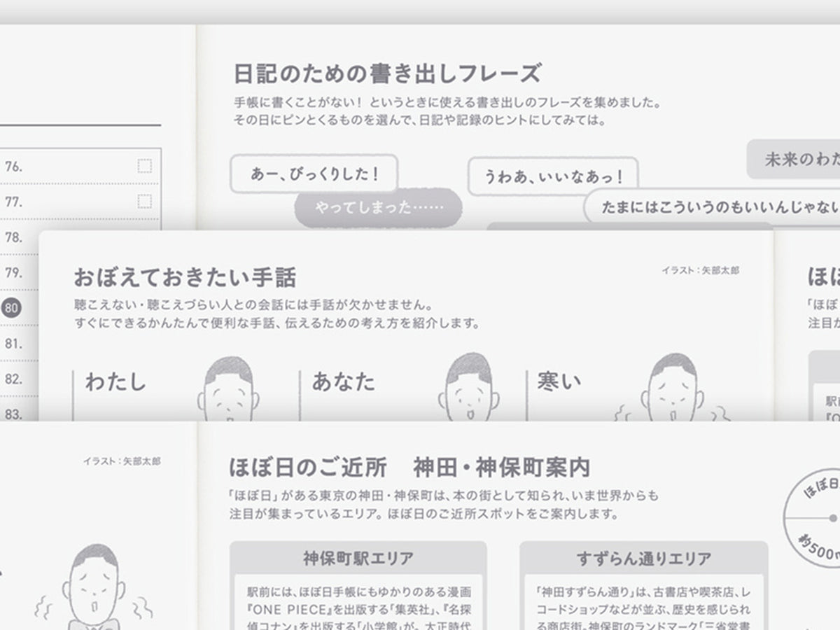The image size is (840, 630).
Task: Click the phrase bubble うわあ、いいなあっ！
Action: (553, 176)
